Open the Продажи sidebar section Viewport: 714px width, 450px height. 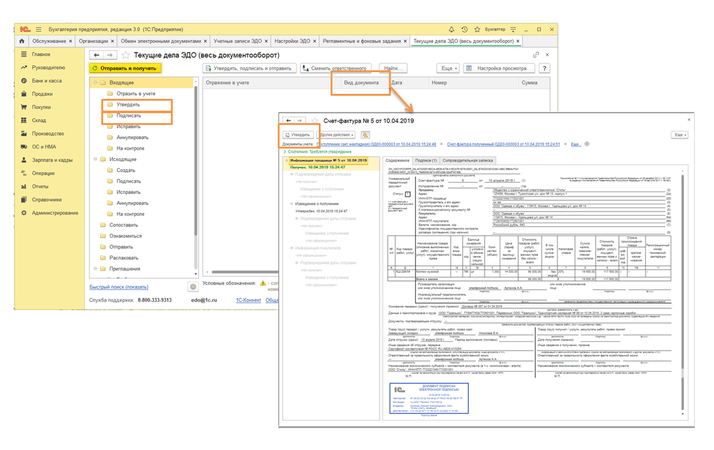tap(41, 93)
